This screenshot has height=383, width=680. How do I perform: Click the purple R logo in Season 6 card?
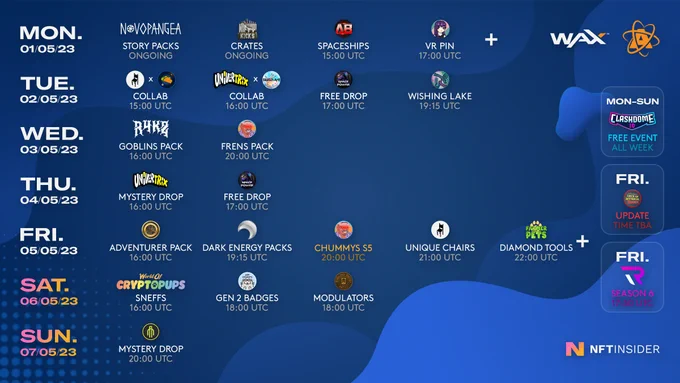click(632, 276)
